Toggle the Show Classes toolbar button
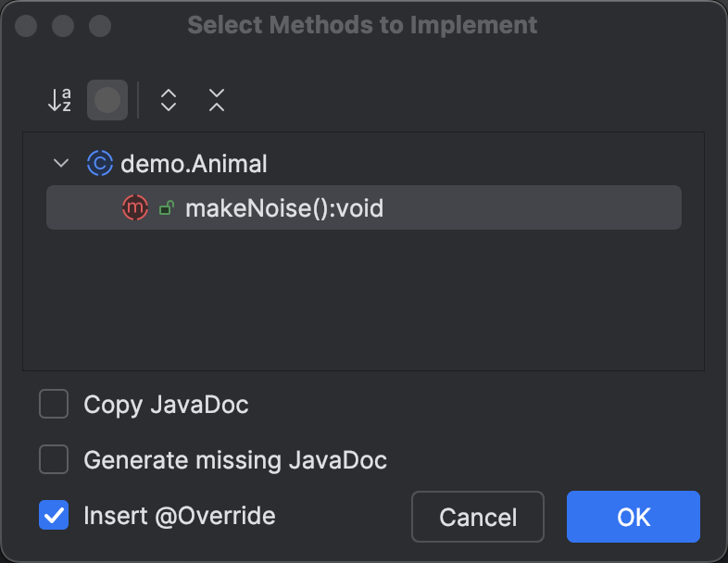Image resolution: width=728 pixels, height=563 pixels. [x=107, y=100]
